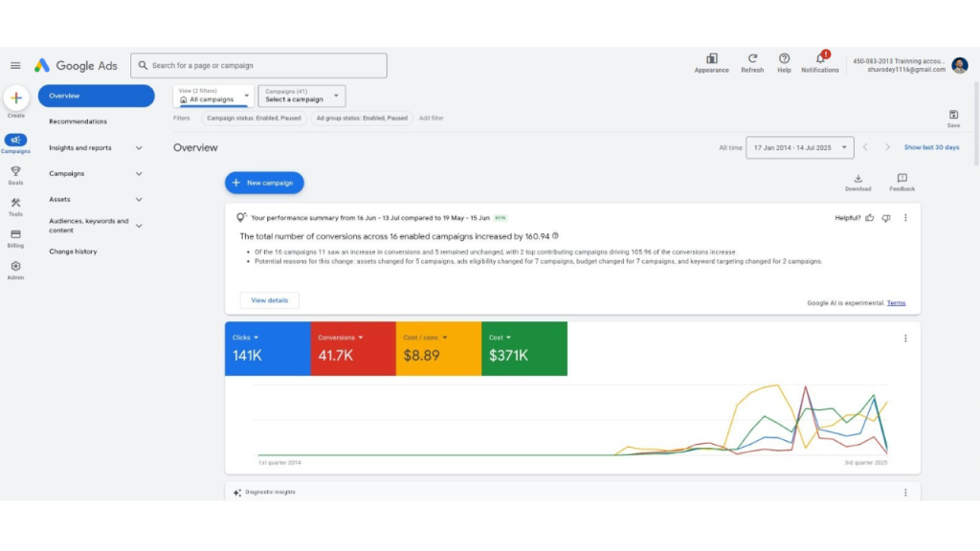The height and width of the screenshot is (551, 980).
Task: Click the Create plus button
Action: click(16, 99)
